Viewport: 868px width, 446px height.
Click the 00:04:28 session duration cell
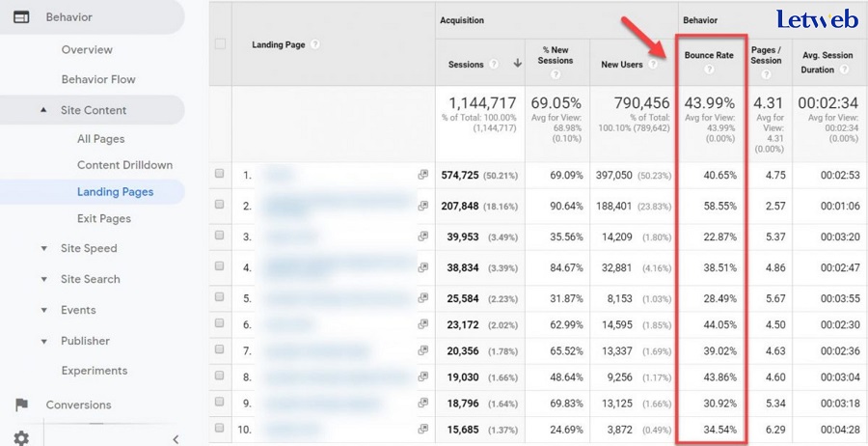pyautogui.click(x=840, y=430)
